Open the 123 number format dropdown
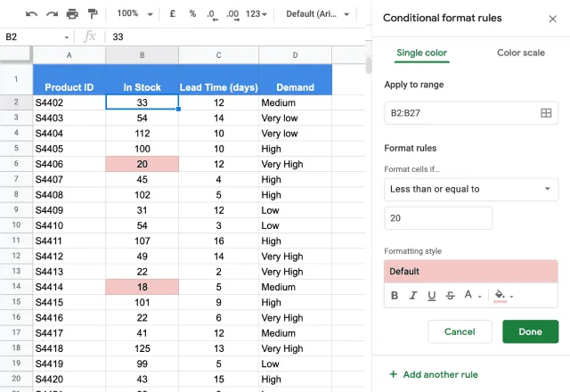570x392 pixels. [x=256, y=14]
